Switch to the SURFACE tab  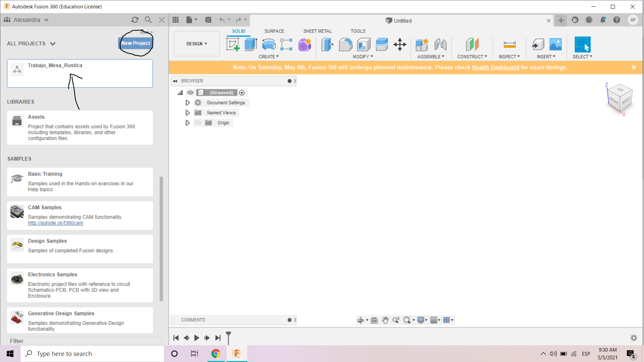coord(274,31)
